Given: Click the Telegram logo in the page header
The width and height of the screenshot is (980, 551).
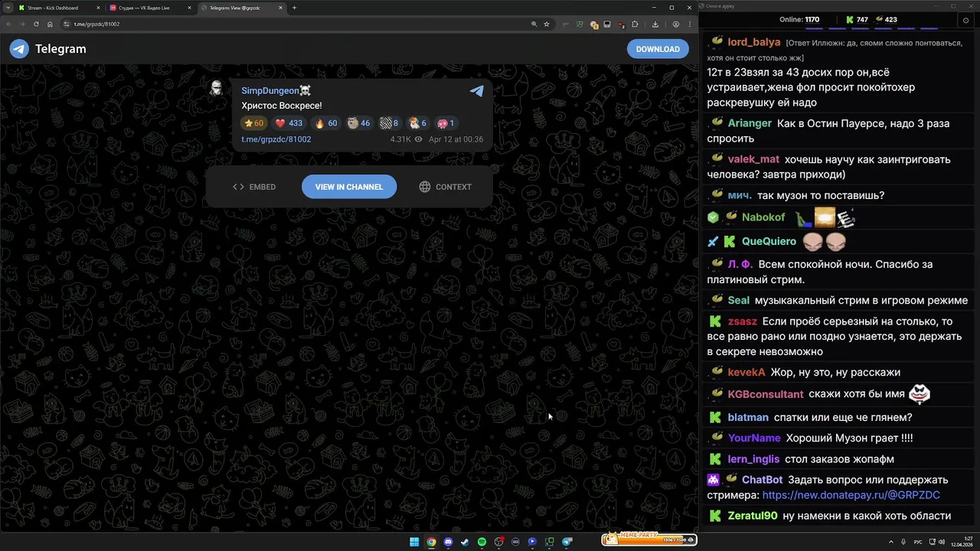Looking at the screenshot, I should [19, 49].
